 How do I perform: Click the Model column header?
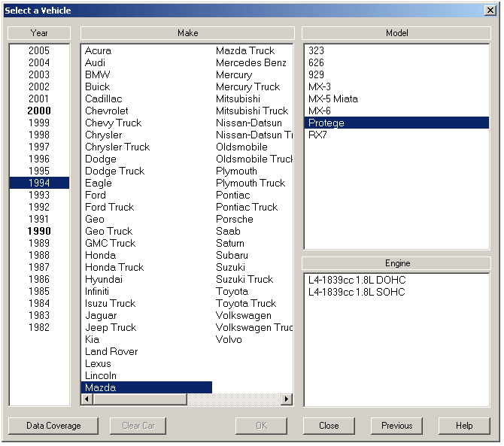[x=396, y=33]
